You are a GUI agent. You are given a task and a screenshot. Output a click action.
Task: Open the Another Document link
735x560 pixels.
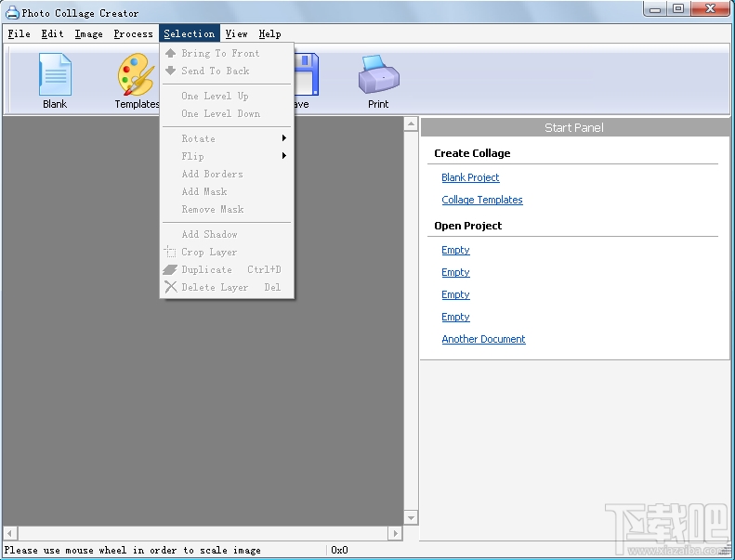click(x=484, y=339)
